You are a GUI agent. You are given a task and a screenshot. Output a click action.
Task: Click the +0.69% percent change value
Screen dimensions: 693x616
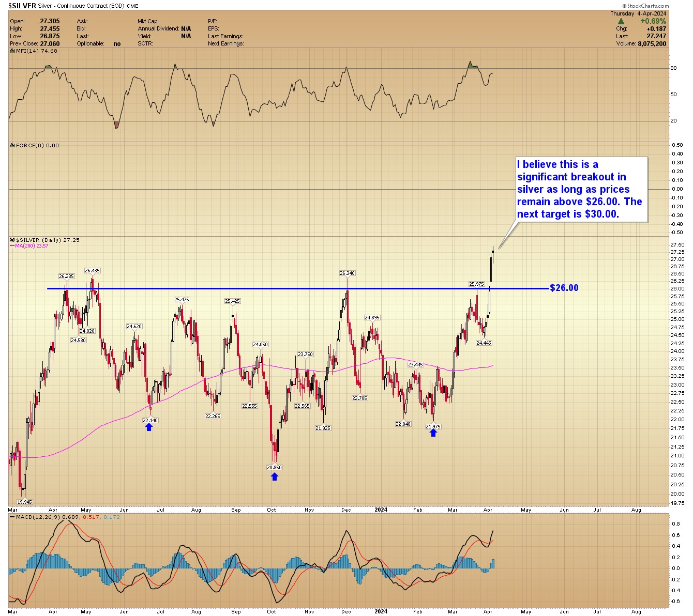[x=653, y=22]
